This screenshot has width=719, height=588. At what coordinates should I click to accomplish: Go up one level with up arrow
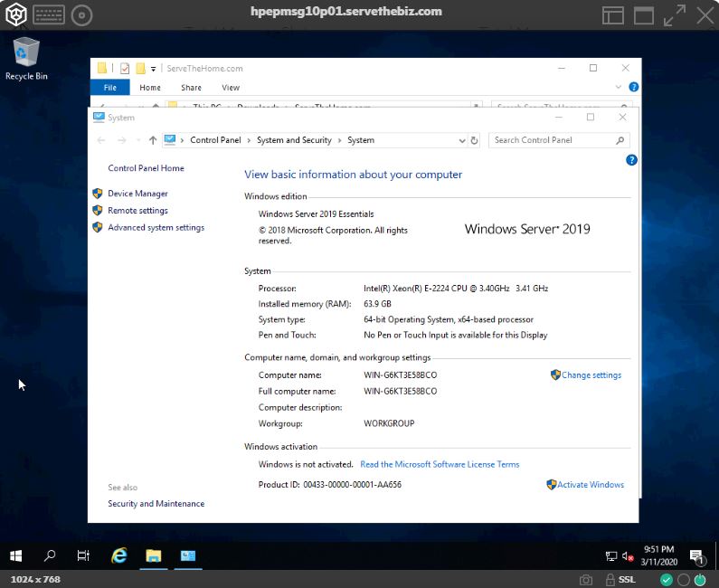click(153, 140)
